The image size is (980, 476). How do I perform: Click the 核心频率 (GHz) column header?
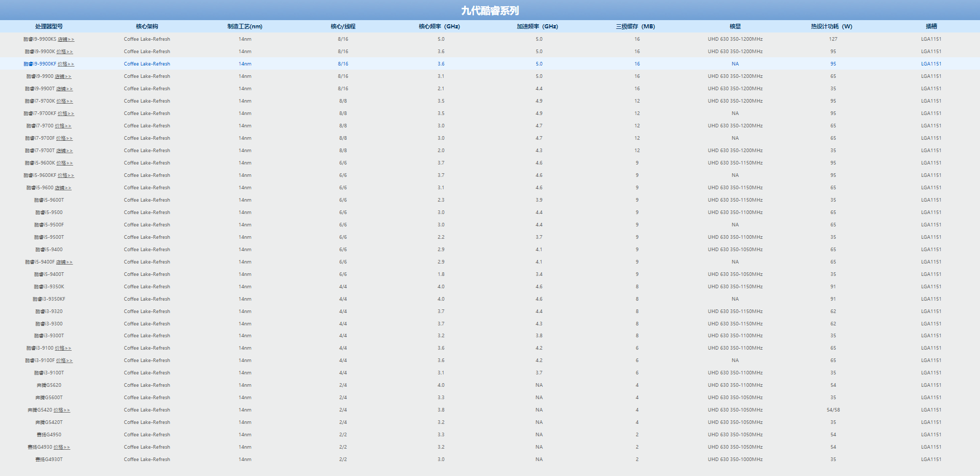(440, 26)
